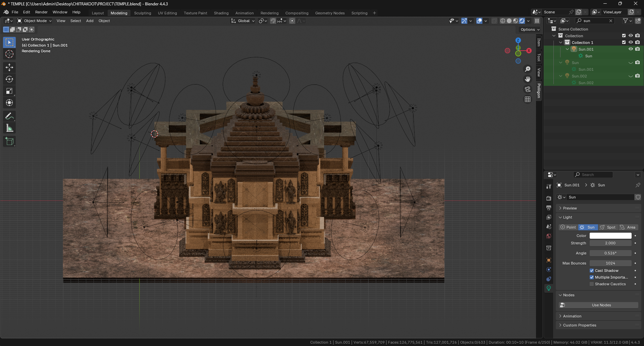
Task: Clear the sun search field in the outliner
Action: (611, 20)
